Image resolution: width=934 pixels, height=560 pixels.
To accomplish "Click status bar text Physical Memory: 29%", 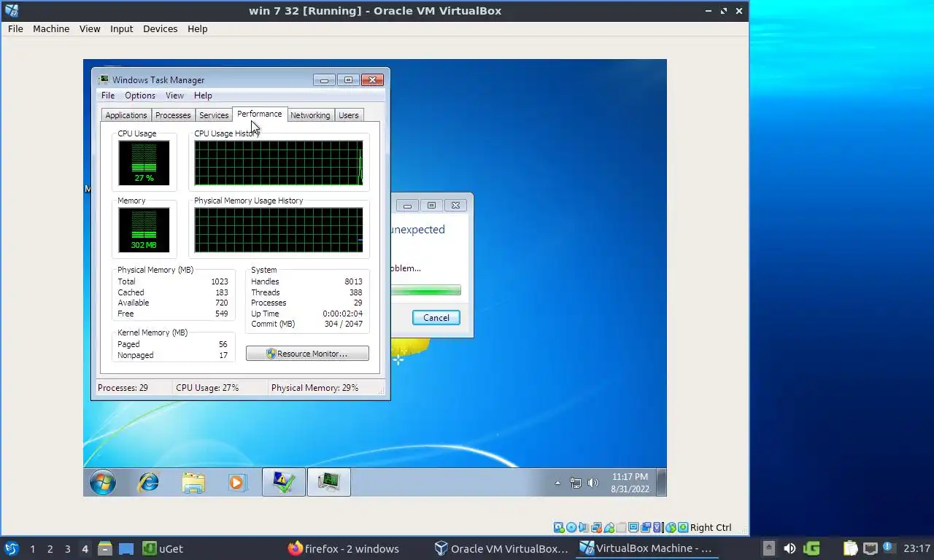I will click(314, 388).
